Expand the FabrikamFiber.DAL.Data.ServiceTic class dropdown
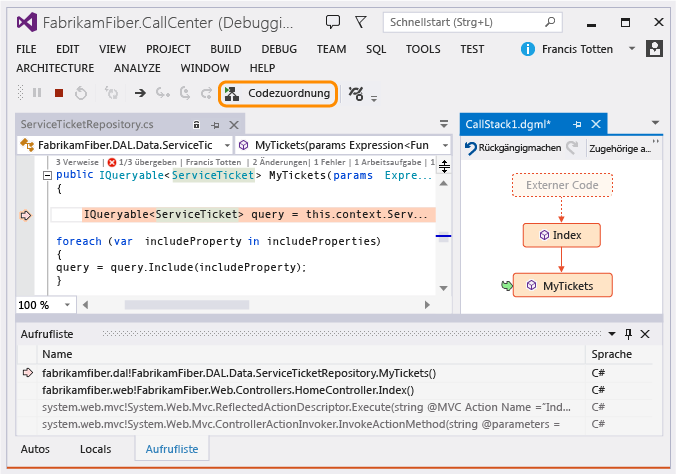This screenshot has height=474, width=676. point(227,145)
